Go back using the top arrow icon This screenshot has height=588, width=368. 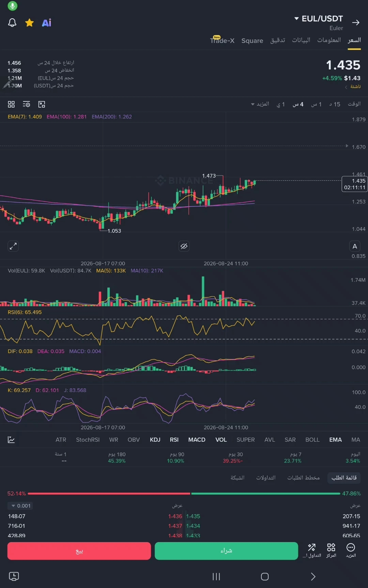(x=356, y=22)
